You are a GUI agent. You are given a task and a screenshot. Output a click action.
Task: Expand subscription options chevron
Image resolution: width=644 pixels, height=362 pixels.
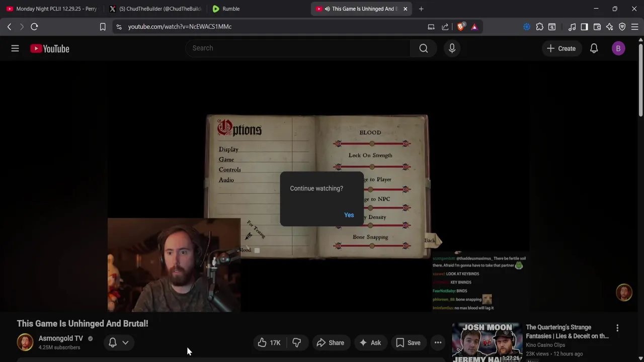point(125,342)
